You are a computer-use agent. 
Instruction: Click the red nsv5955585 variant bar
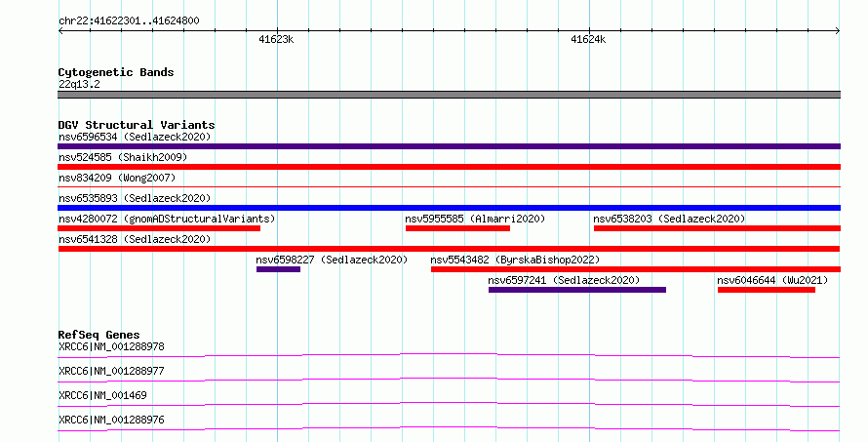coord(457,228)
